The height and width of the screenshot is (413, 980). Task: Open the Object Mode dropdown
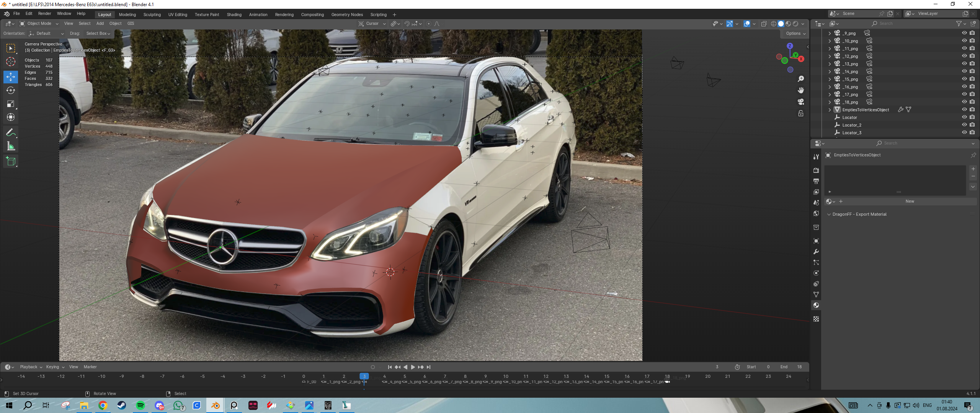(39, 24)
